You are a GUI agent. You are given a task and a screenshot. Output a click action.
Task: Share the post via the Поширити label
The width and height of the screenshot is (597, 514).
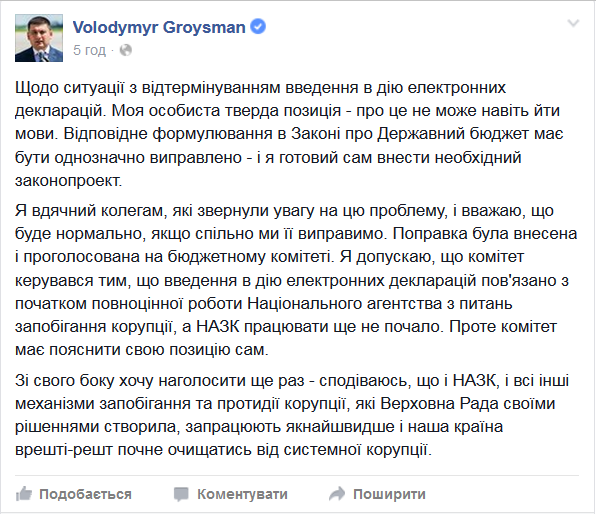(x=389, y=494)
